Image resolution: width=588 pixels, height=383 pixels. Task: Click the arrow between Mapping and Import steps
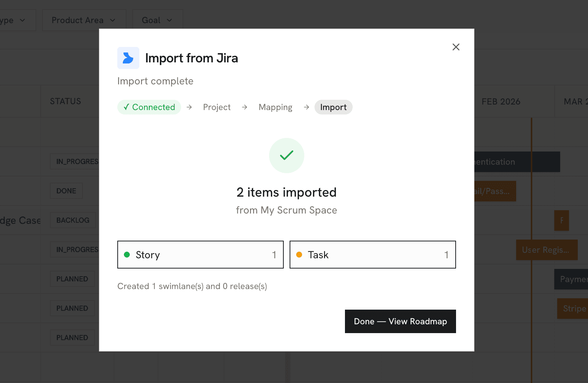pyautogui.click(x=306, y=107)
